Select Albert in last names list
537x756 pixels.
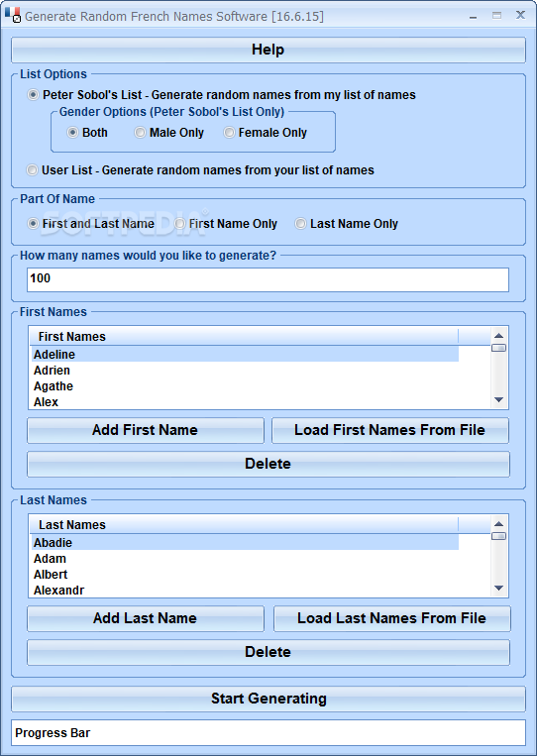pos(244,574)
